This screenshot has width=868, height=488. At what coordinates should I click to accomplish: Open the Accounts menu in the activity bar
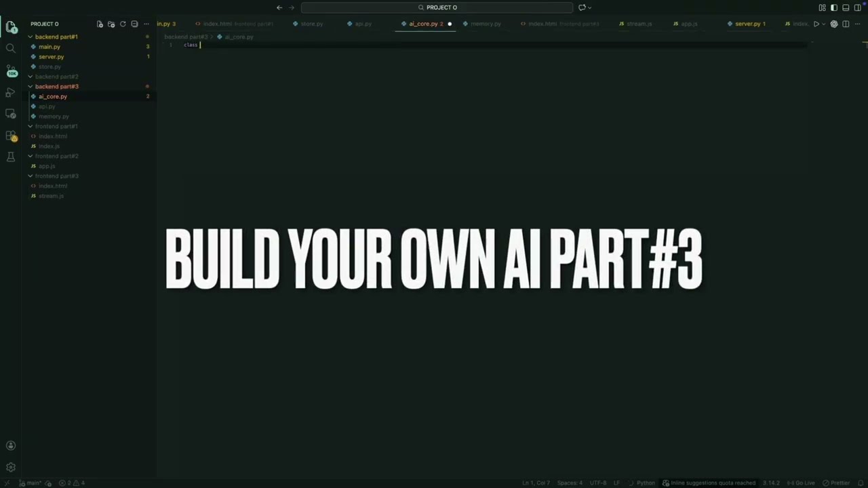click(11, 445)
